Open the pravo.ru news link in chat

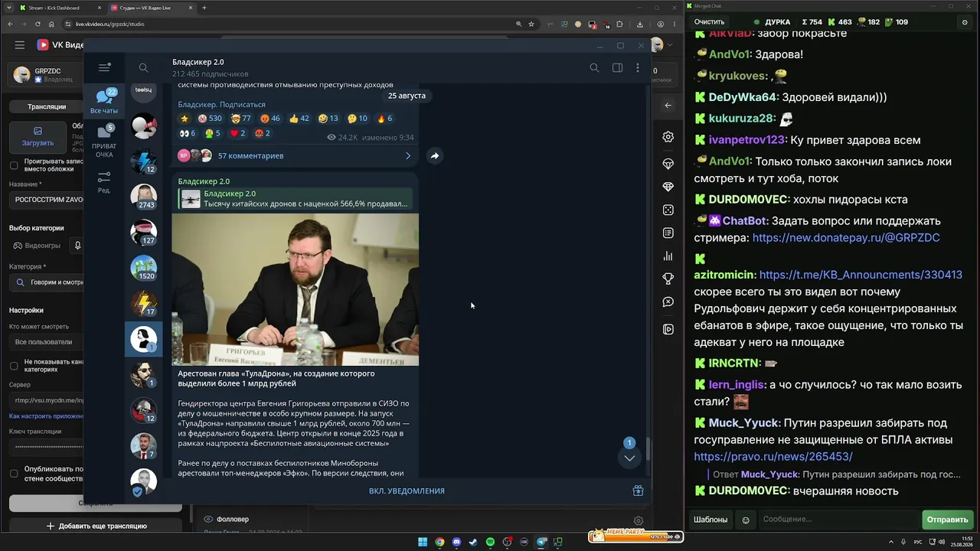773,456
